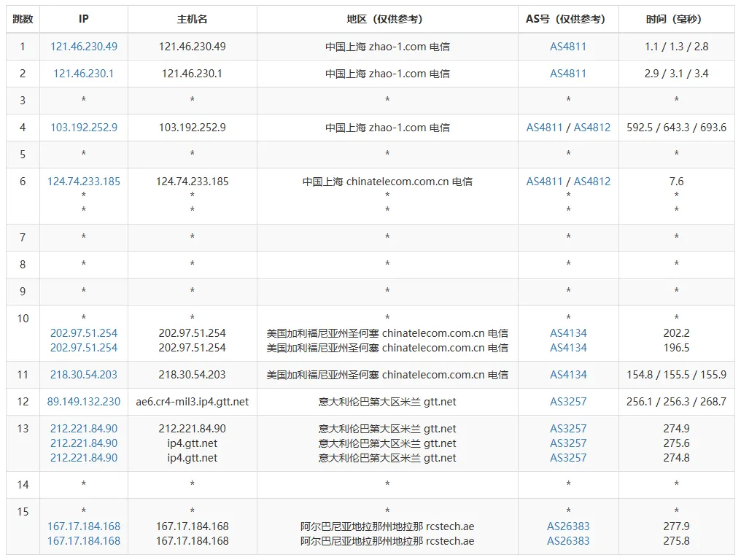Click the AS4811 link in hop 4 row

[x=545, y=128]
